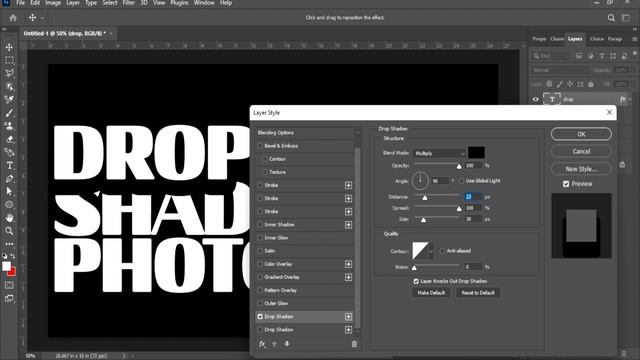Screen dimensions: 640x360
Task: Click the Make Default button
Action: point(431,293)
